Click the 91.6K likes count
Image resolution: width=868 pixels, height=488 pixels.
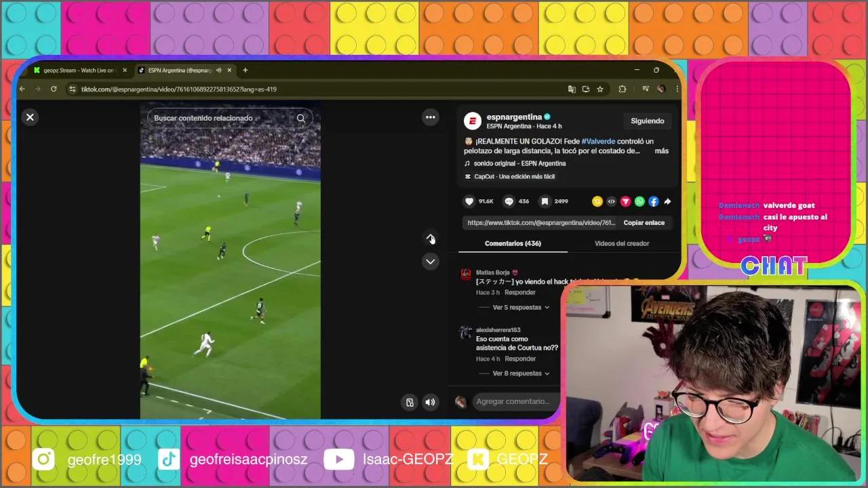(486, 201)
